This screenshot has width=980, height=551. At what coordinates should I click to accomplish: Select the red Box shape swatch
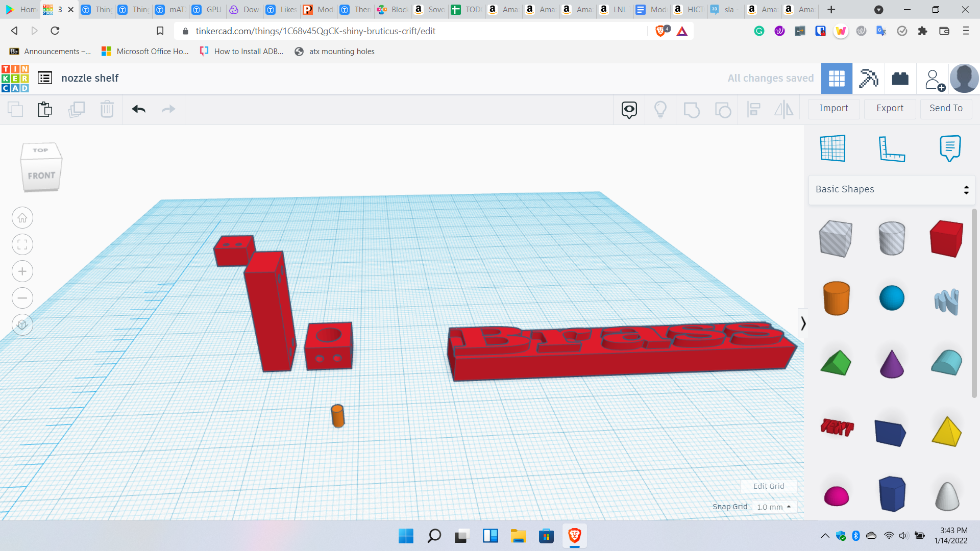click(946, 238)
